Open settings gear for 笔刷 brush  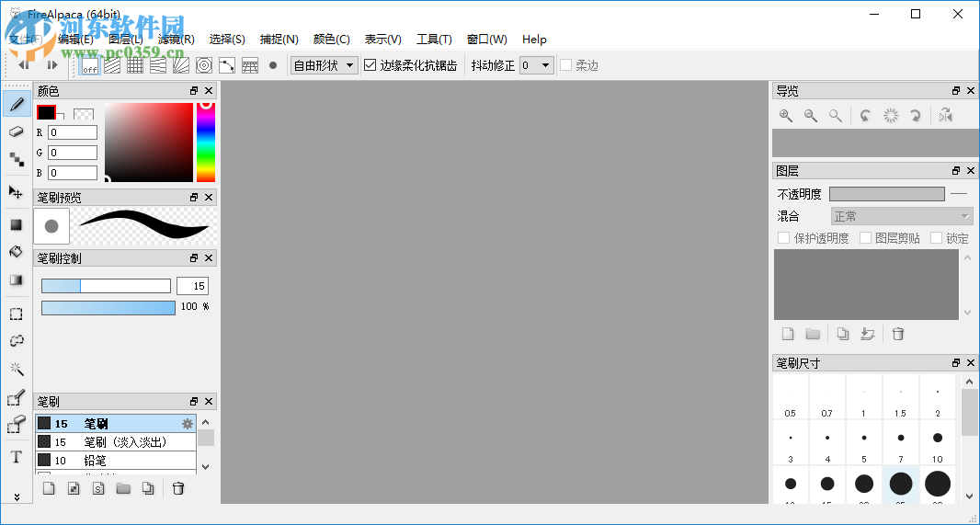click(187, 424)
